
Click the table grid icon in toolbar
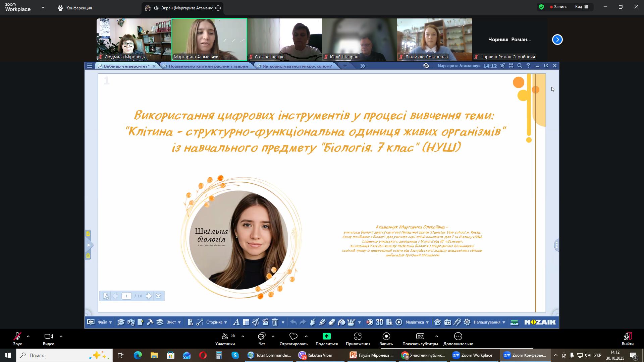click(x=246, y=322)
